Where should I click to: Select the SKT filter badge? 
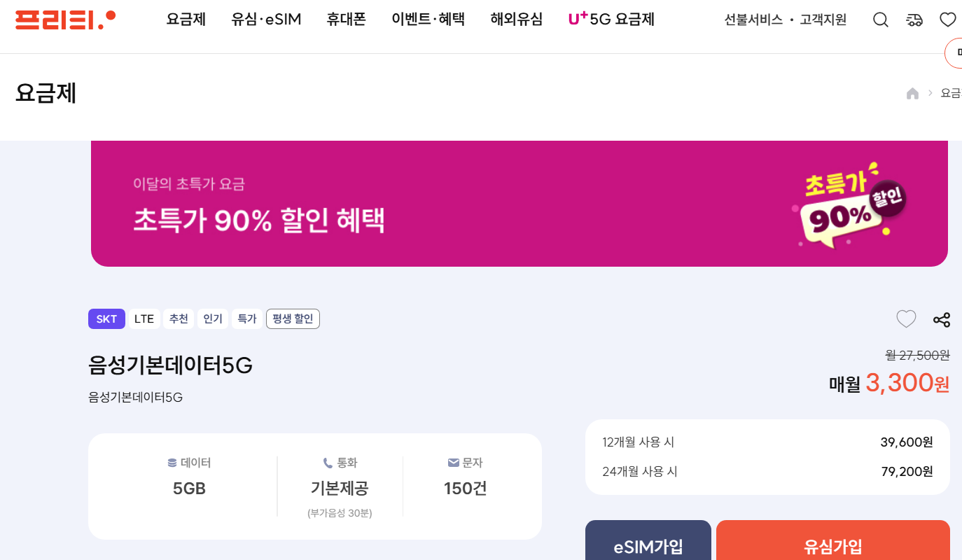click(106, 318)
